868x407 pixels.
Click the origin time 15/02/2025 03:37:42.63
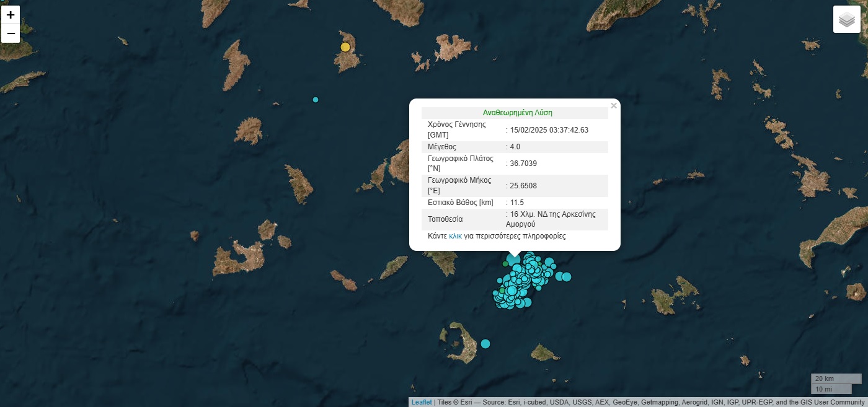(x=549, y=130)
